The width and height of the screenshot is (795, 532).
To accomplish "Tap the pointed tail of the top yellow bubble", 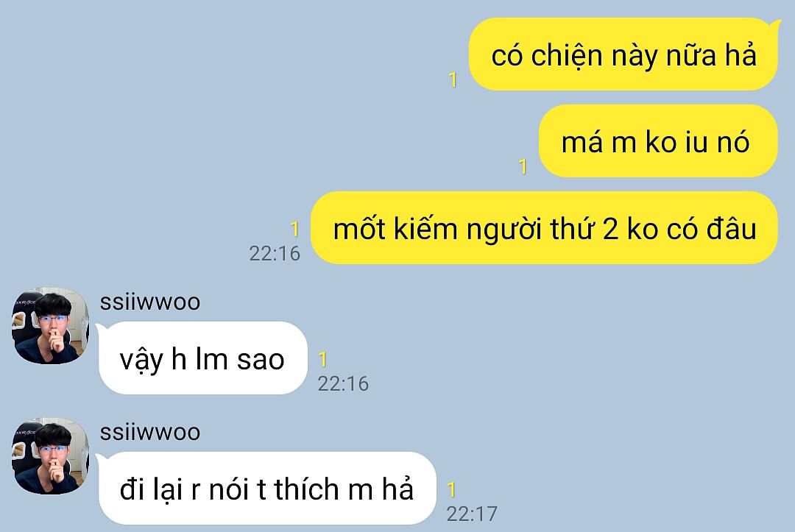I will [774, 23].
